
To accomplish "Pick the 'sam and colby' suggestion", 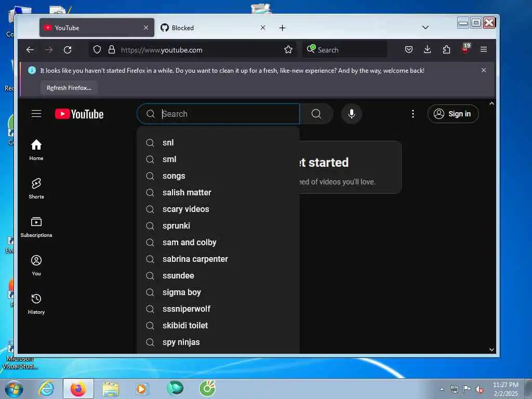I will [x=218, y=242].
